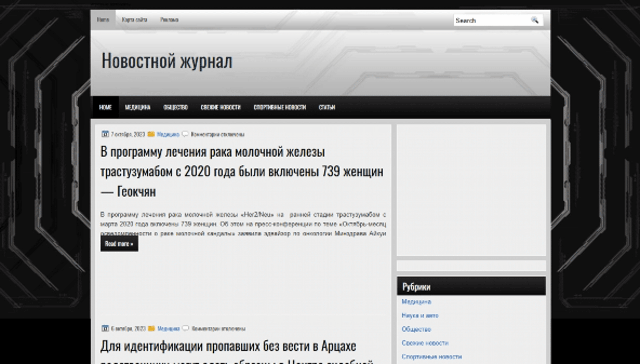The width and height of the screenshot is (640, 364).
Task: Click the magnifier icon in search box
Action: [534, 20]
